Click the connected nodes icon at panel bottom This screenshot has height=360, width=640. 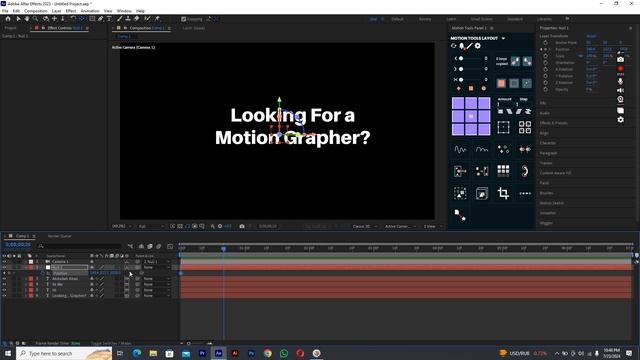[460, 215]
